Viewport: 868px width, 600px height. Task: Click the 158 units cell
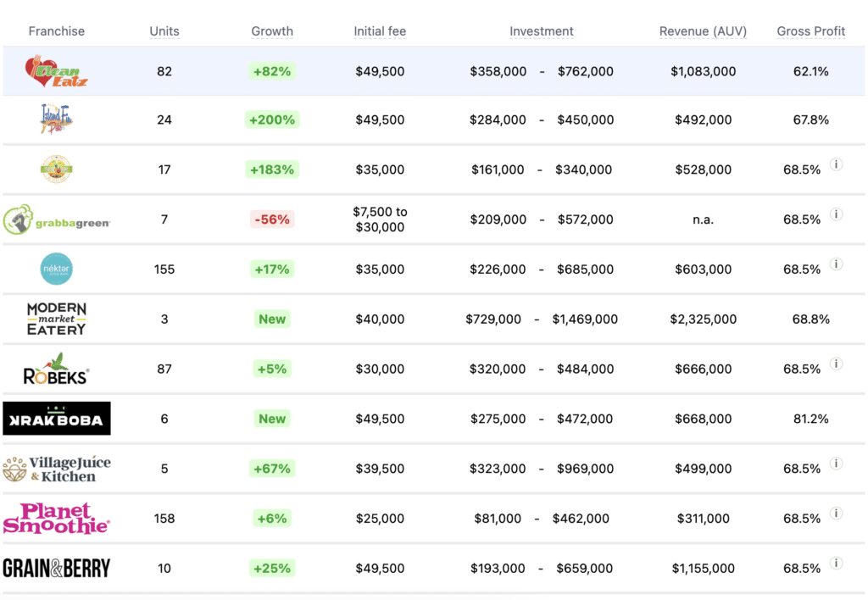164,518
